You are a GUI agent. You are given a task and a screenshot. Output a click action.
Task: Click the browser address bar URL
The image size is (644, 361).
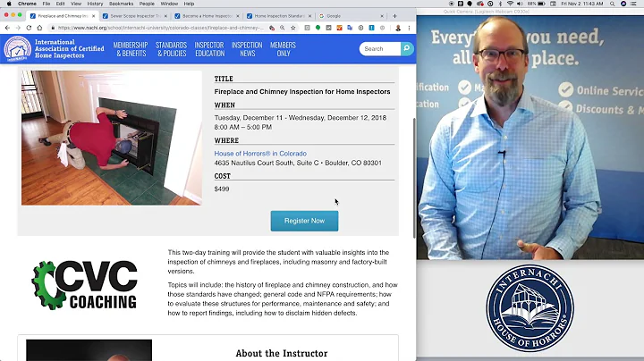[161, 28]
